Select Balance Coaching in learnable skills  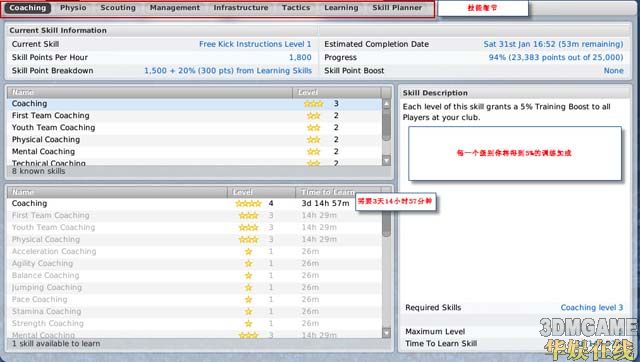click(194, 275)
